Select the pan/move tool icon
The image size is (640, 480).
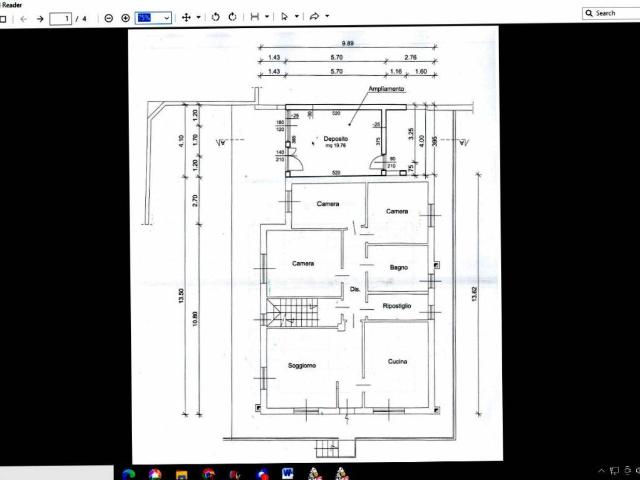(186, 17)
